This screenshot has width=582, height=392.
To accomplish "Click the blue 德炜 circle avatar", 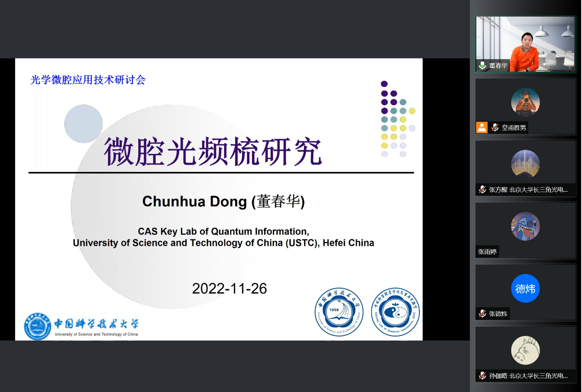I will click(x=525, y=289).
